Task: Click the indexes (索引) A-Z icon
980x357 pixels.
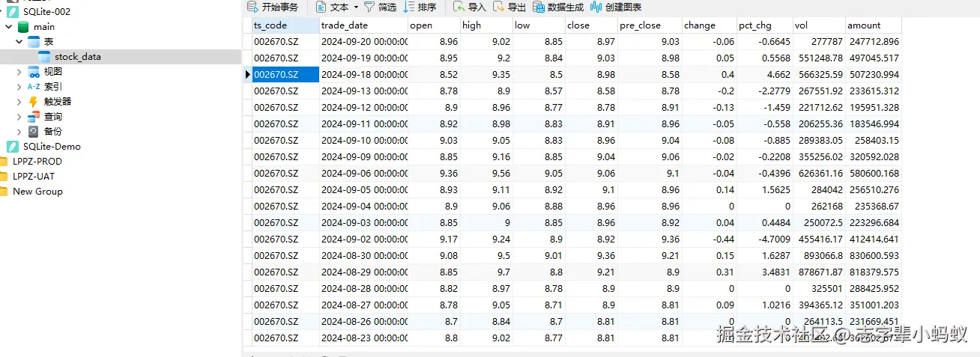Action: pos(34,87)
